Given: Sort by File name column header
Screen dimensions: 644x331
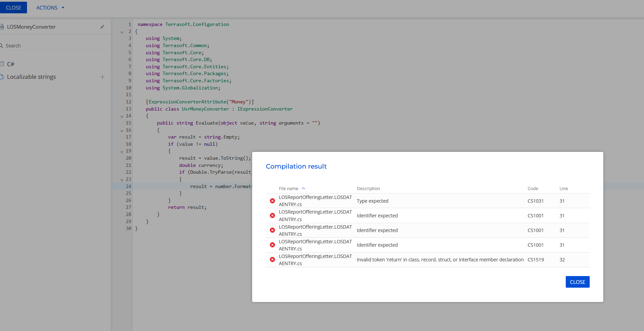Looking at the screenshot, I should pos(288,188).
